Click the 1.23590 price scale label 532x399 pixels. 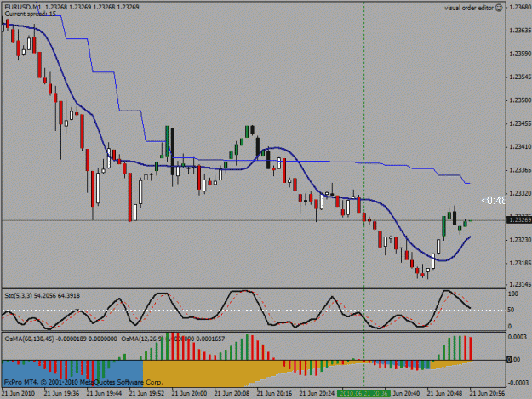coord(520,54)
